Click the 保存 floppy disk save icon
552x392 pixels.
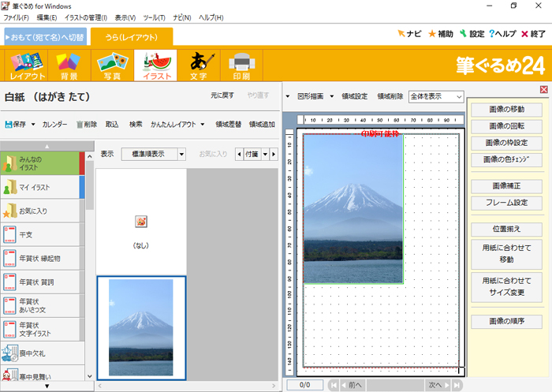(10, 125)
